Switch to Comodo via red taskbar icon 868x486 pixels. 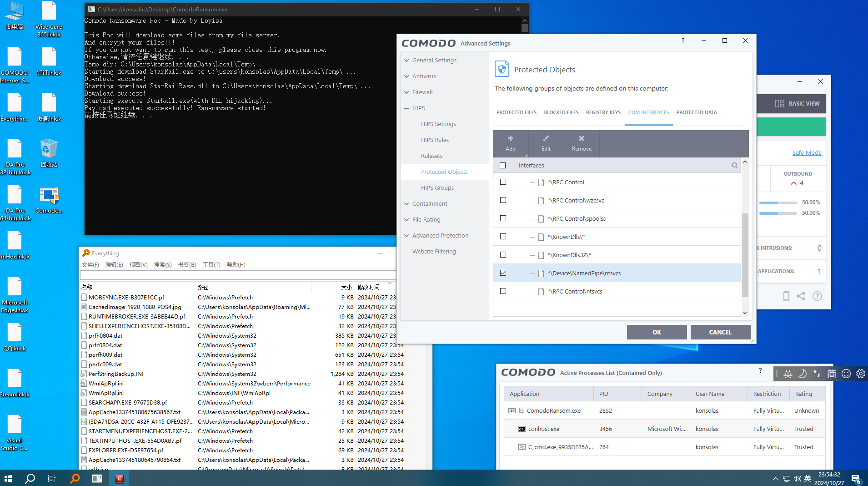(x=120, y=478)
